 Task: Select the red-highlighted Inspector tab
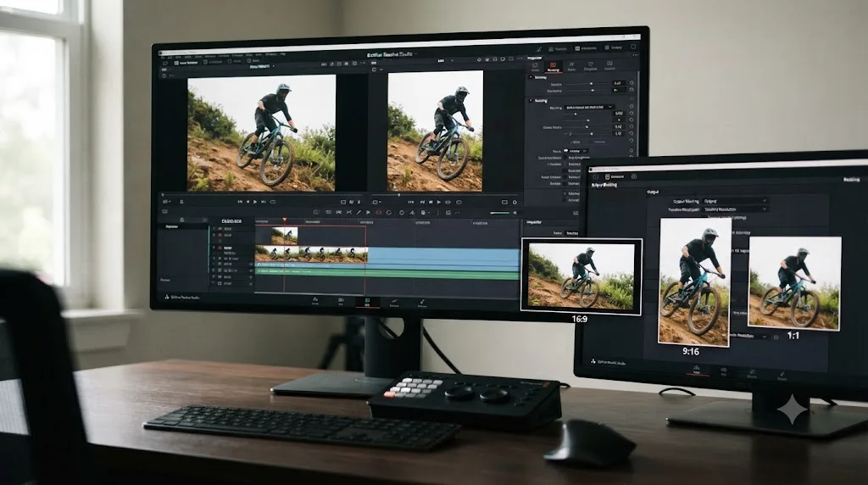point(554,66)
